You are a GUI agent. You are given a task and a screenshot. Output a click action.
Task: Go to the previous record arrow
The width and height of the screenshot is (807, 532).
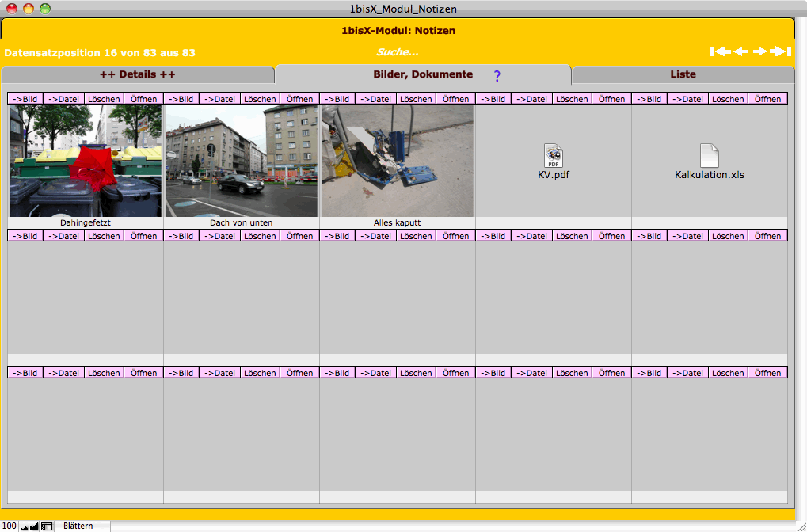click(740, 51)
